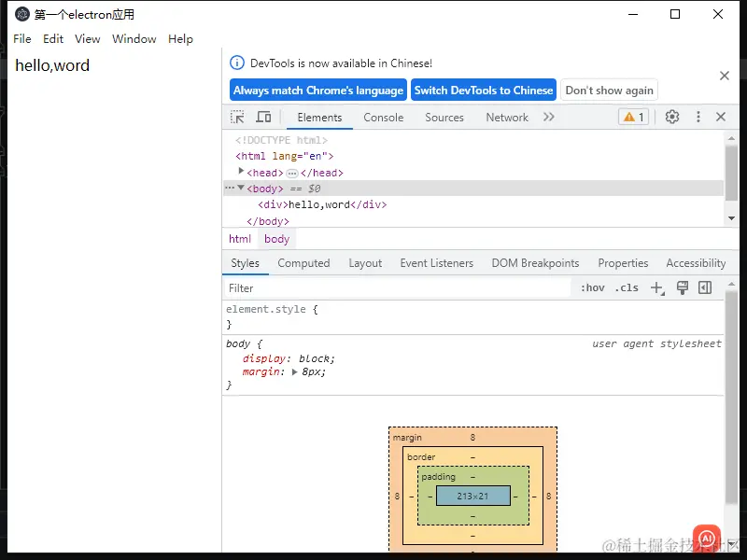This screenshot has width=747, height=560.
Task: Click Always match Chrome's language button
Action: coord(318,90)
